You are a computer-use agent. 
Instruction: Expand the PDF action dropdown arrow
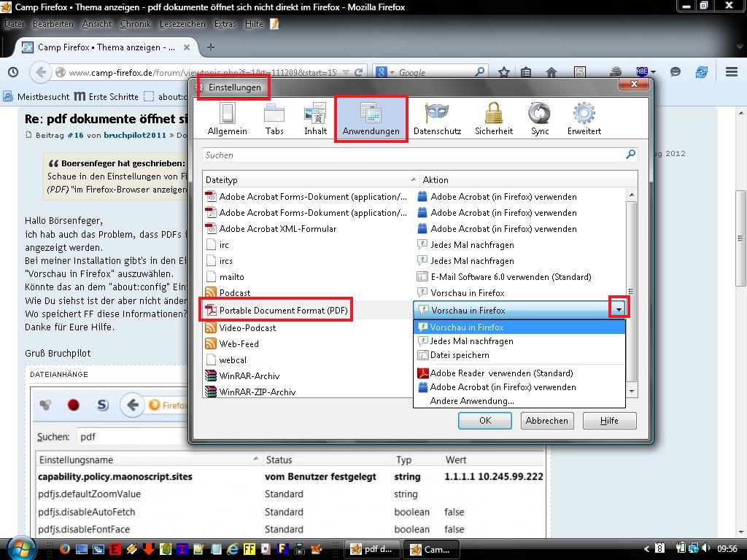(x=619, y=309)
